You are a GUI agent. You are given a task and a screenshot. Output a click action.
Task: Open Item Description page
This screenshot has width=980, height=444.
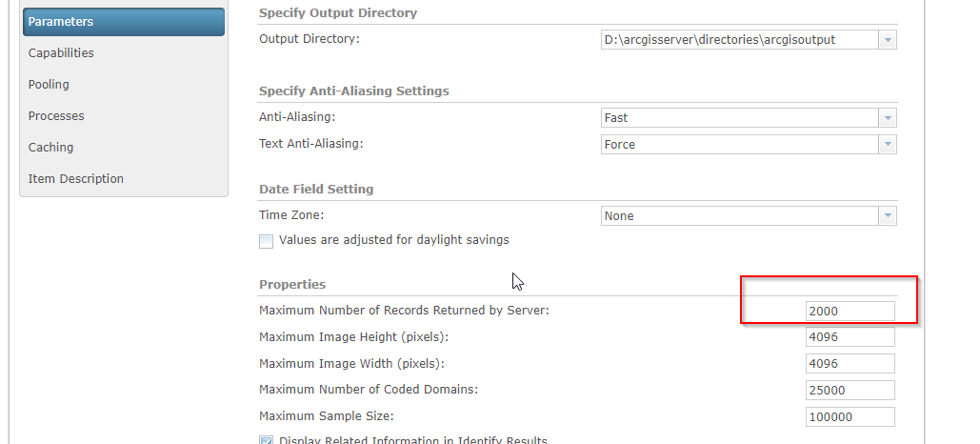click(x=76, y=179)
